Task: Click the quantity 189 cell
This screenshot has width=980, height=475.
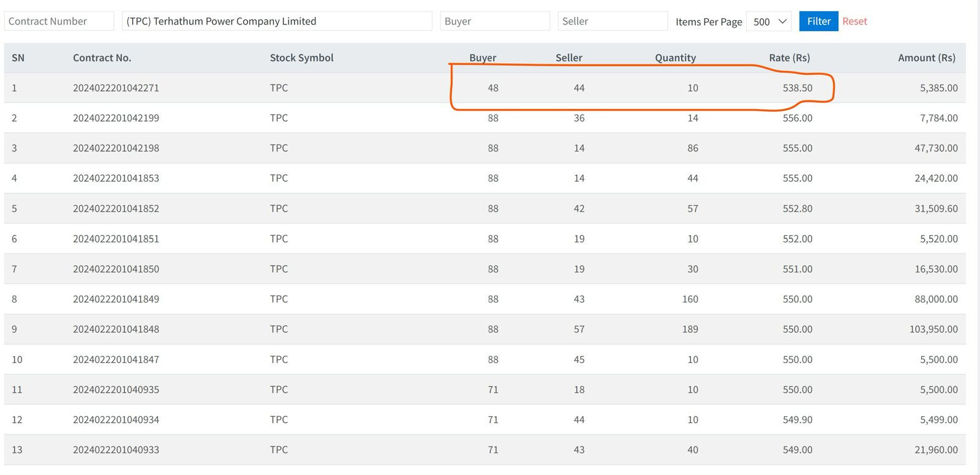Action: pos(690,329)
